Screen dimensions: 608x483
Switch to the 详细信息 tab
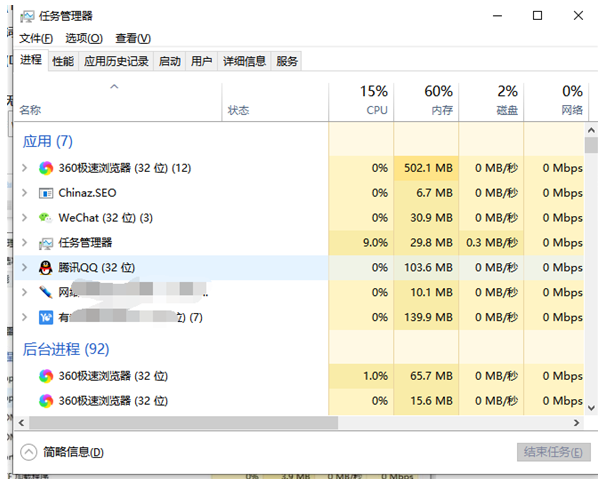click(244, 61)
